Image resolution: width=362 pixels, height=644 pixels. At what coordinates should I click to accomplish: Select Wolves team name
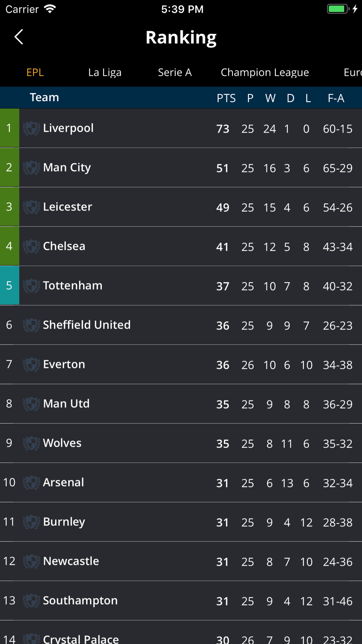tap(62, 443)
